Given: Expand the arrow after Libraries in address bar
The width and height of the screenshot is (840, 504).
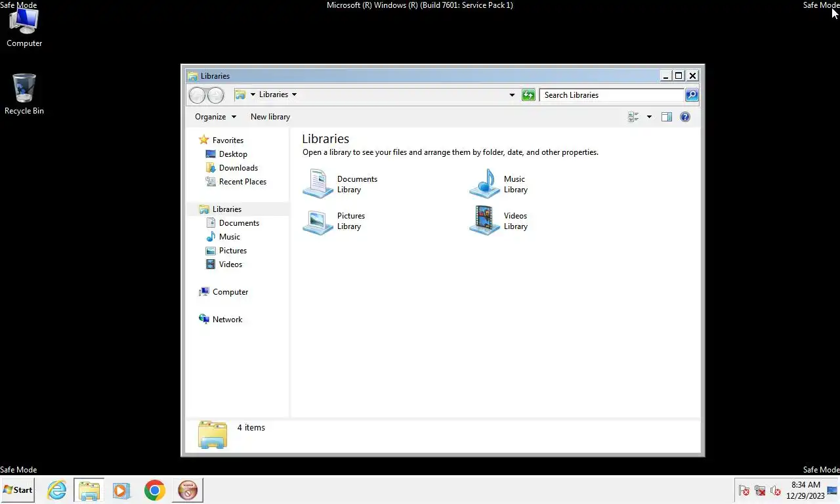Looking at the screenshot, I should pyautogui.click(x=294, y=94).
